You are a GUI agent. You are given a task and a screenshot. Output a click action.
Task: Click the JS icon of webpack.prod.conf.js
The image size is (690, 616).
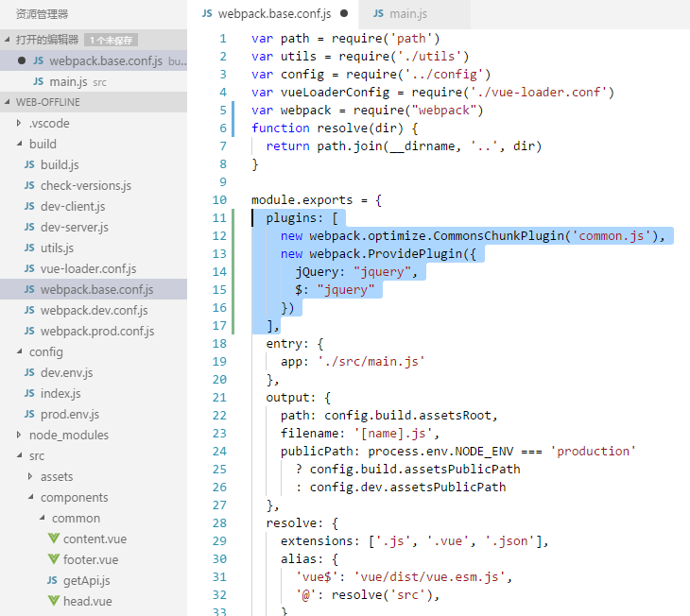(29, 331)
